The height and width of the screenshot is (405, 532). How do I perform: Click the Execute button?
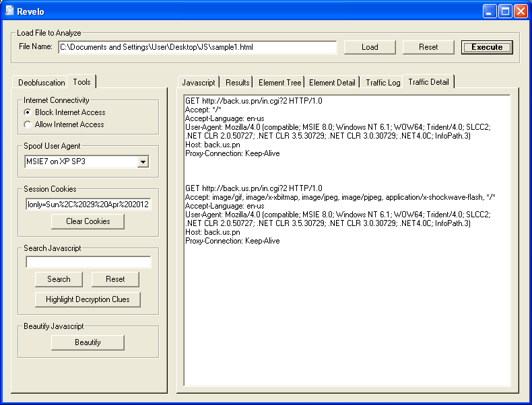pyautogui.click(x=487, y=47)
